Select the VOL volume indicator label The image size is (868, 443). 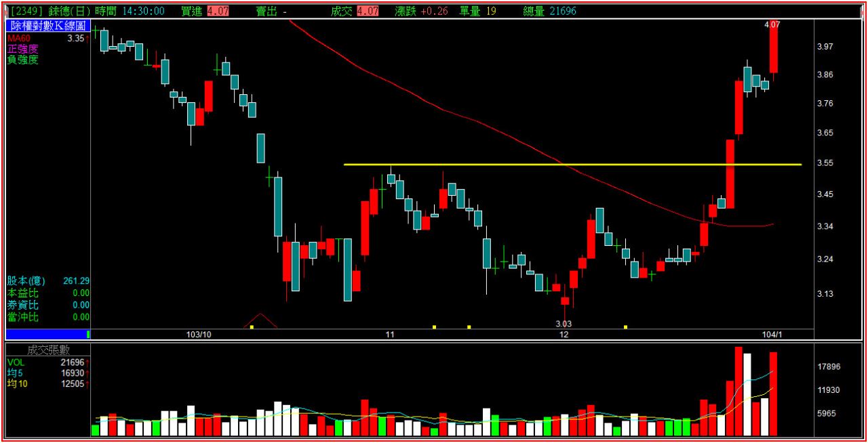pyautogui.click(x=16, y=362)
